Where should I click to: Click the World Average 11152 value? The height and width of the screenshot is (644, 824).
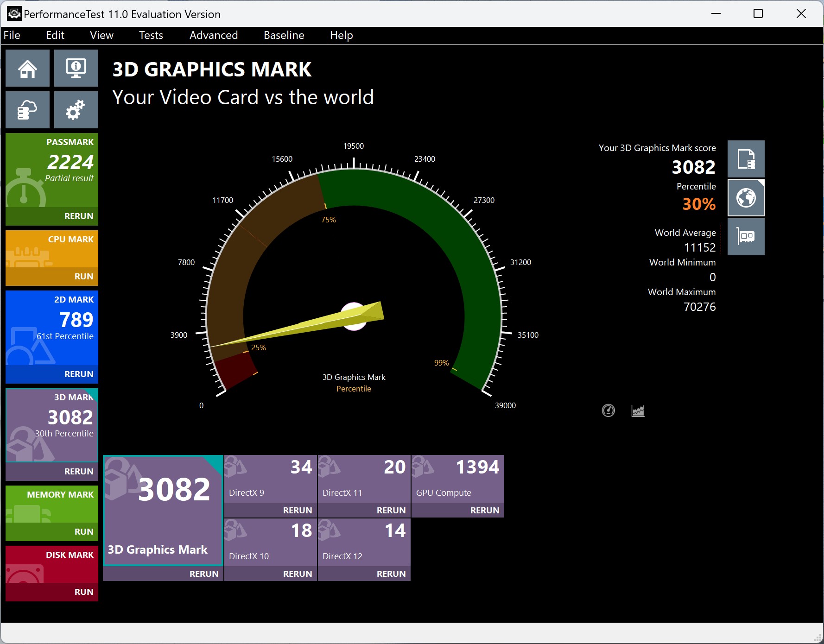[700, 247]
